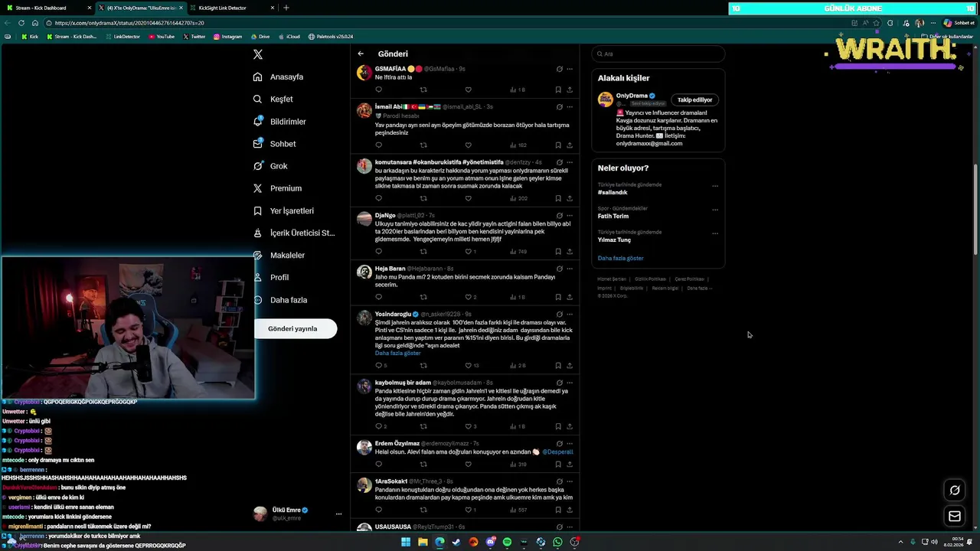Switch to KickSight Link Detector tab

click(232, 8)
